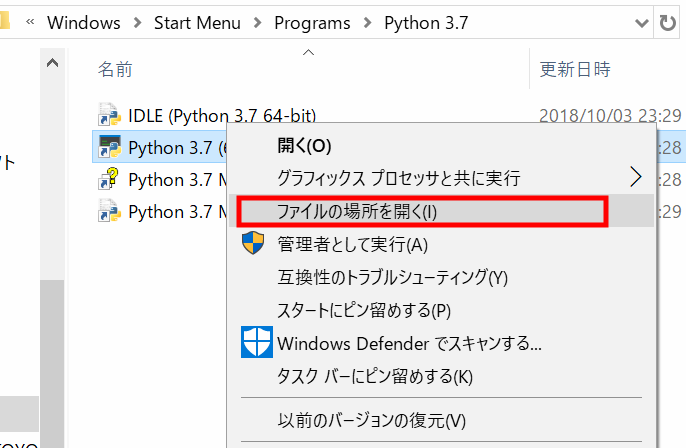Expand the chevron after Programs breadcrumb
The image size is (686, 448).
tap(368, 22)
